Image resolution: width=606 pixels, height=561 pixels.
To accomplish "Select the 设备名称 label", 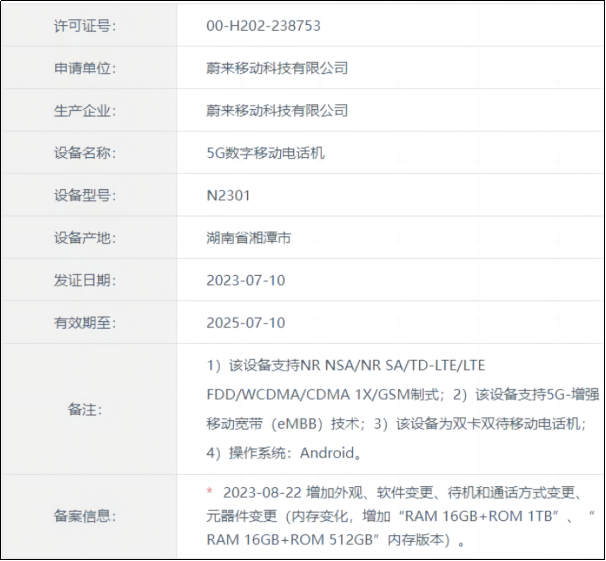I will (85, 153).
